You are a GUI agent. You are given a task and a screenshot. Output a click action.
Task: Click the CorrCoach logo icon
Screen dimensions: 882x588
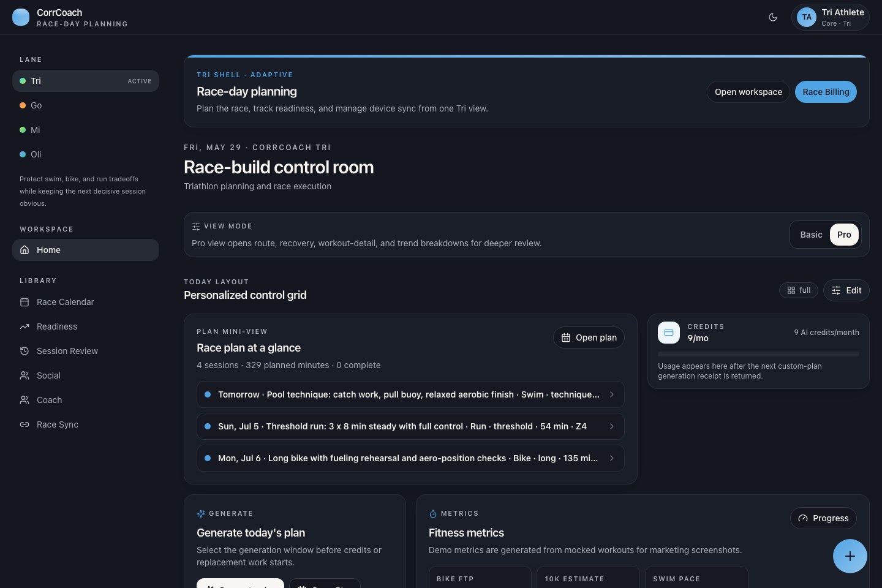point(21,17)
